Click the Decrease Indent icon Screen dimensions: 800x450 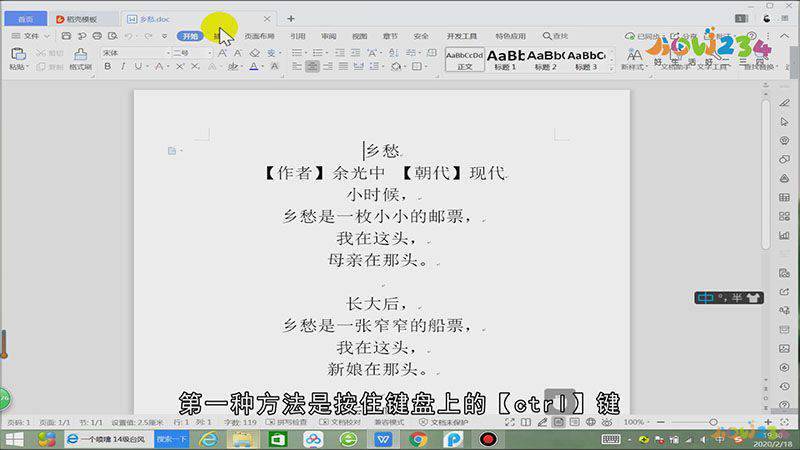pos(340,53)
